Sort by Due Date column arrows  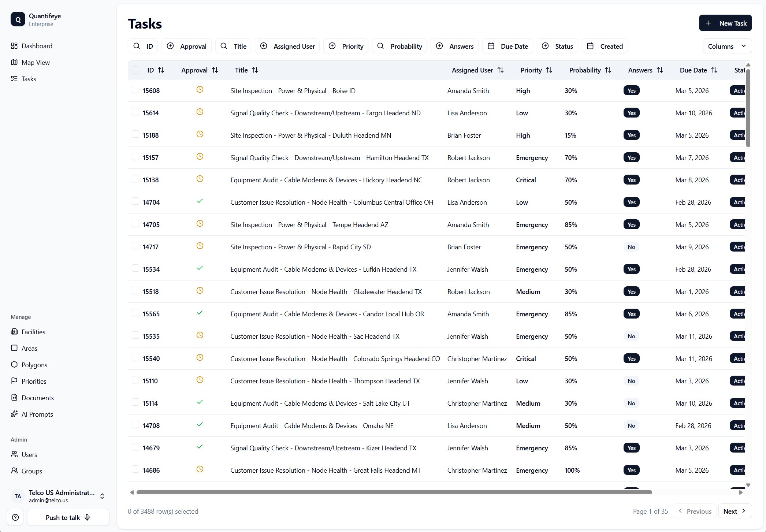[x=714, y=70]
